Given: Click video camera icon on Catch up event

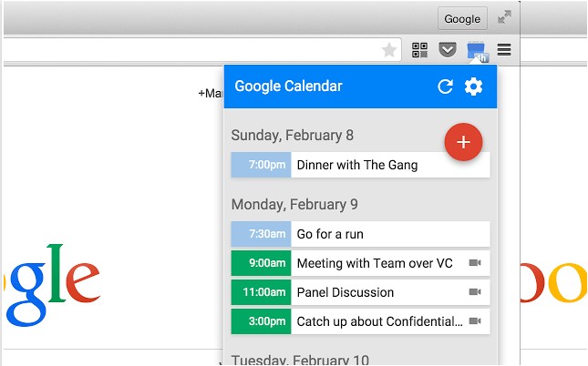Looking at the screenshot, I should [474, 321].
